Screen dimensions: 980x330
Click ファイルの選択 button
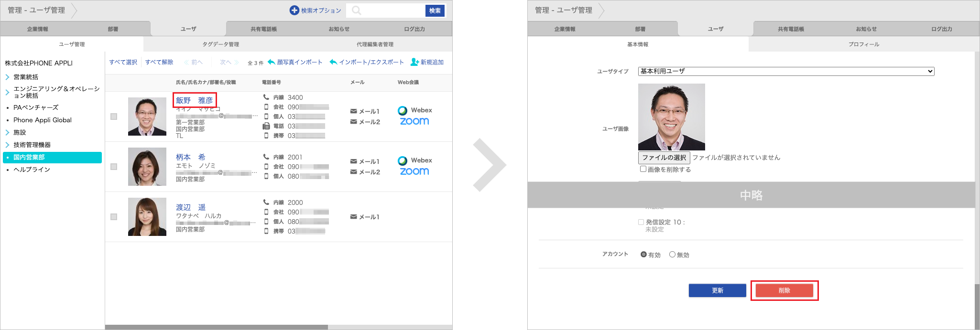tap(664, 157)
